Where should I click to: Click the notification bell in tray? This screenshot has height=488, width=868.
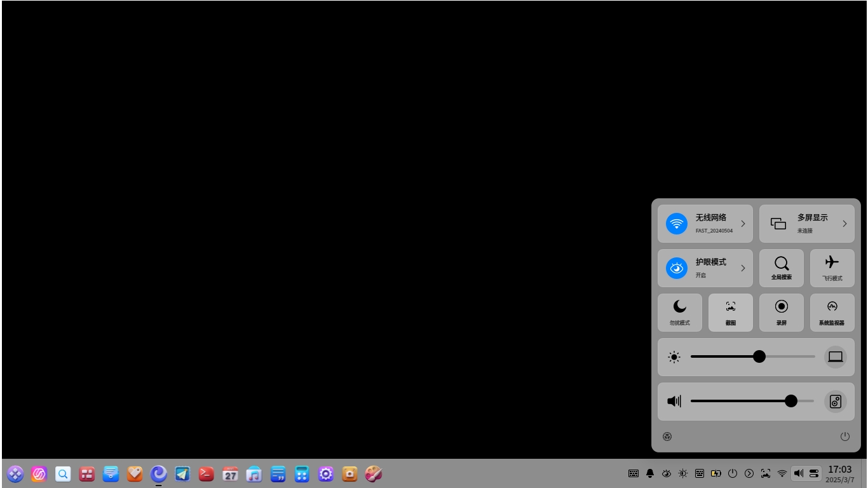(650, 473)
